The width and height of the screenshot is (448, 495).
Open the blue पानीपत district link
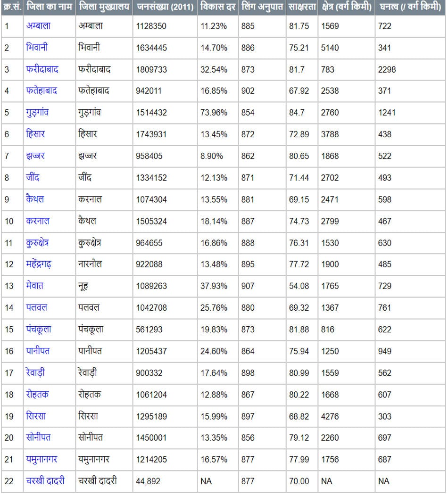click(x=38, y=351)
